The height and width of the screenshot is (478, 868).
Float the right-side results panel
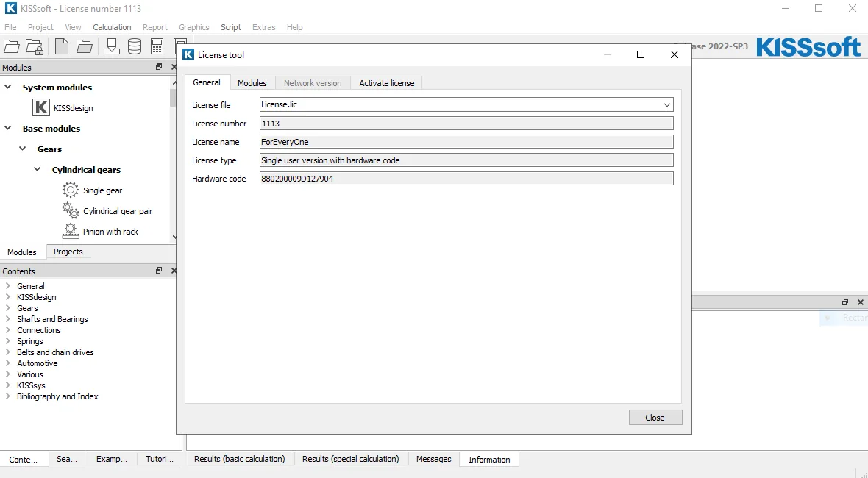(x=844, y=302)
